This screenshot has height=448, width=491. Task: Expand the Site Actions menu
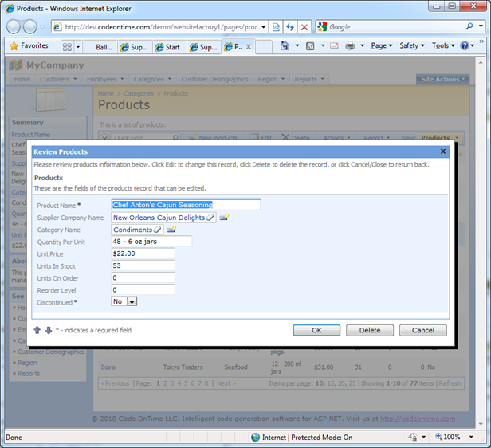442,79
